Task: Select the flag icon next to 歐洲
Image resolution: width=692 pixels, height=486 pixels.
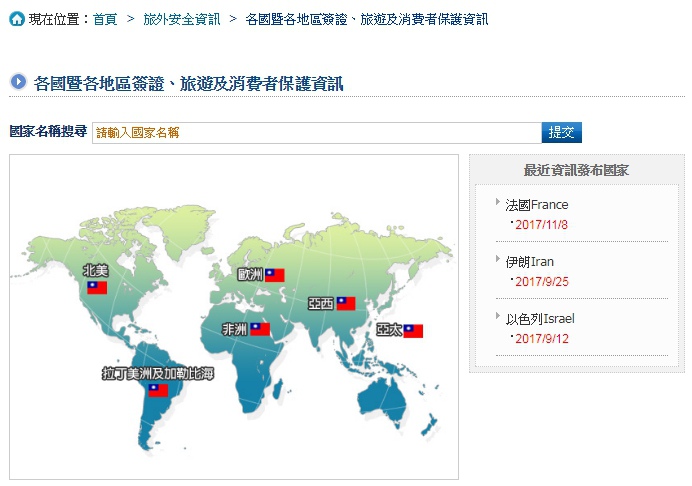Action: 275,275
